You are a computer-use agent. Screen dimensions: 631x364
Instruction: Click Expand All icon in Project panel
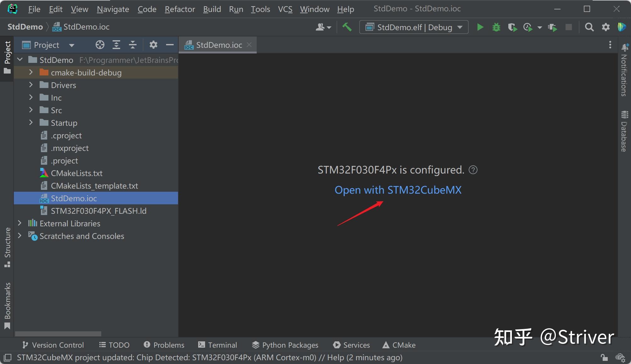coord(116,45)
